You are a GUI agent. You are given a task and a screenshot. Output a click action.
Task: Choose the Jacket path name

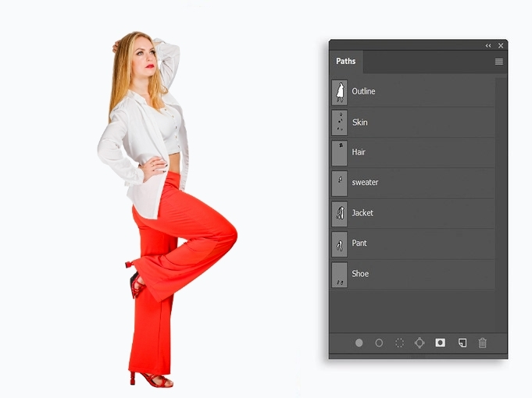click(x=362, y=213)
